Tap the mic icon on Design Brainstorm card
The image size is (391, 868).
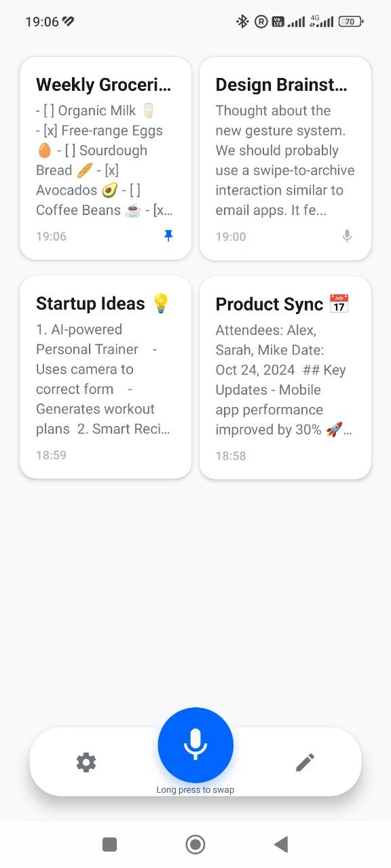[x=346, y=235]
